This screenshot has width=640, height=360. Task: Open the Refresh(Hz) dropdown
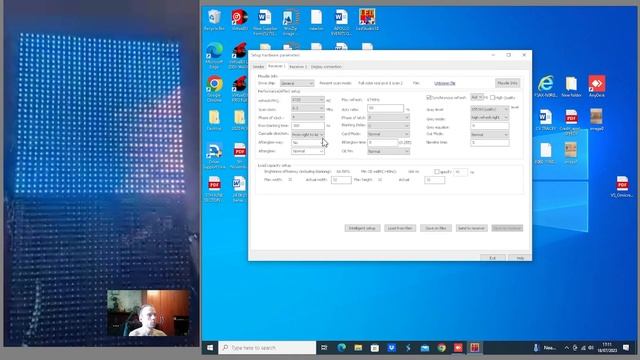[308, 100]
